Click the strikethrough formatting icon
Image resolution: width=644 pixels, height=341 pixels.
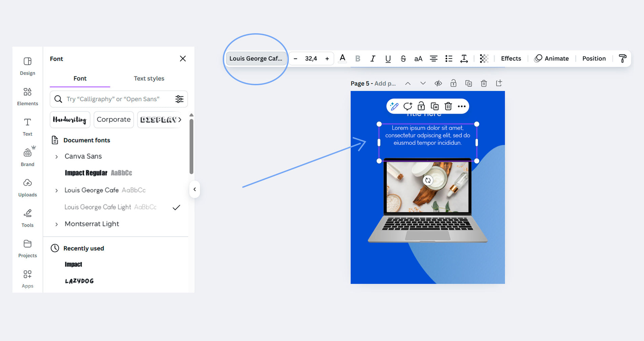coord(403,59)
